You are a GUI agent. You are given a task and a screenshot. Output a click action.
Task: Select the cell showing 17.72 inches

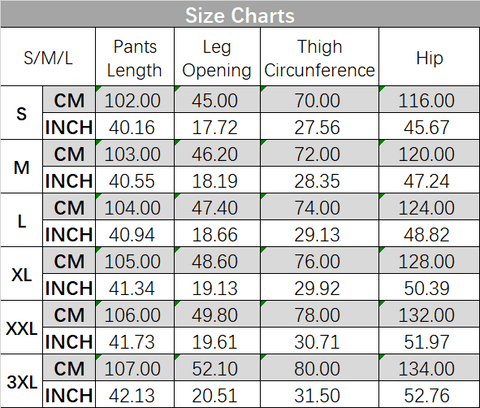217,127
